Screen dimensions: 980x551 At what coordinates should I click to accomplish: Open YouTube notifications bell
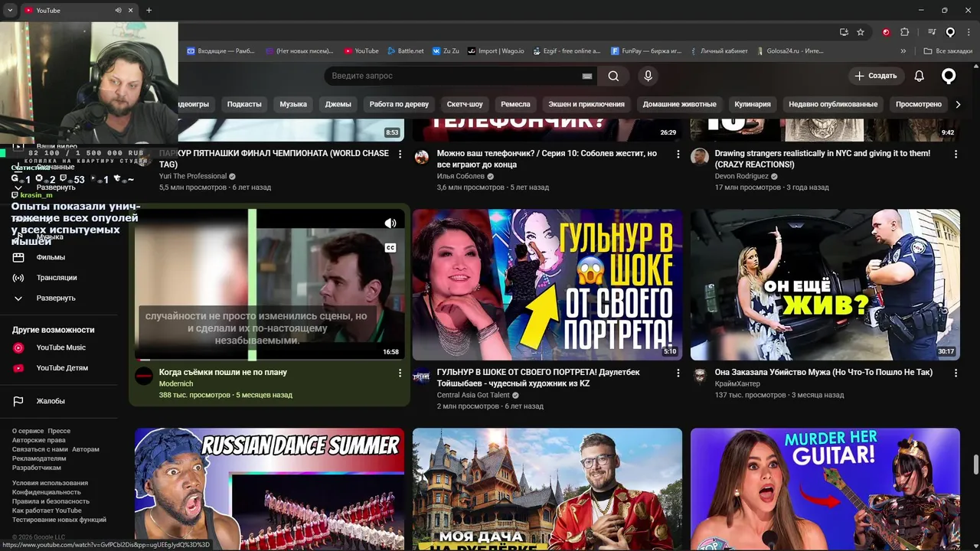[920, 76]
